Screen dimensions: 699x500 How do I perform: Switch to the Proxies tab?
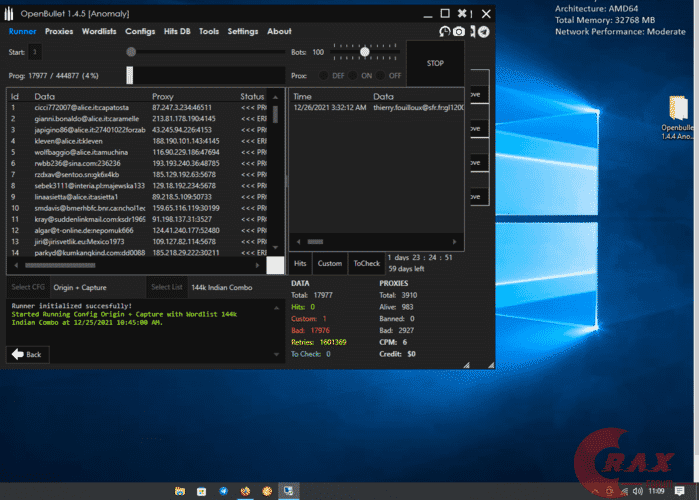click(x=59, y=32)
